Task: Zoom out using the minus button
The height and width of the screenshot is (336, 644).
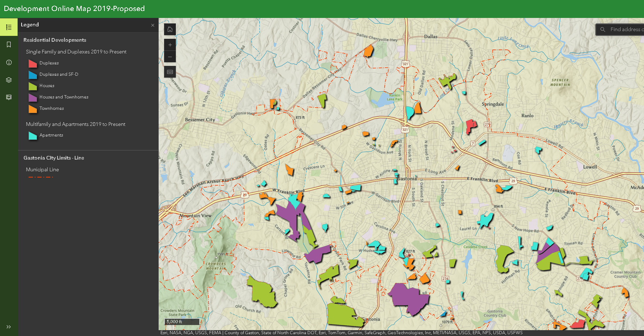Action: tap(170, 57)
